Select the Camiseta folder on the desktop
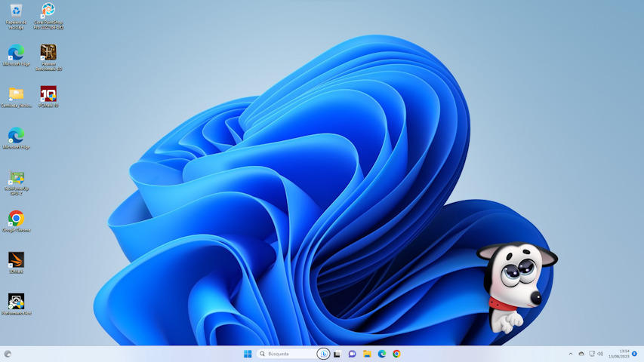644x362 pixels. tap(16, 97)
